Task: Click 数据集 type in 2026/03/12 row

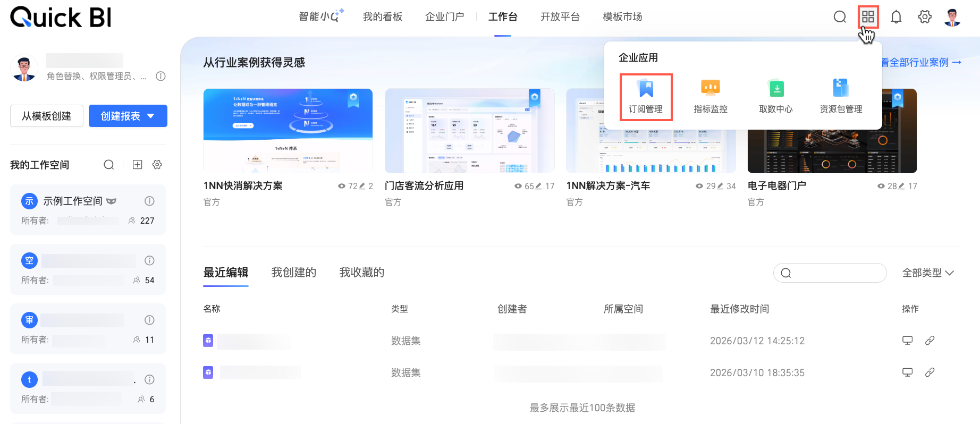Action: point(406,341)
